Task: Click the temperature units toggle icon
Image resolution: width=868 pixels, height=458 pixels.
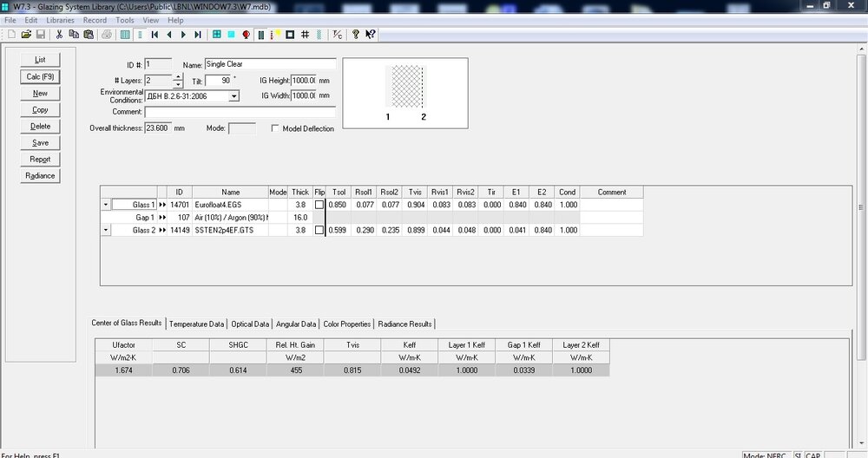Action: pyautogui.click(x=338, y=35)
